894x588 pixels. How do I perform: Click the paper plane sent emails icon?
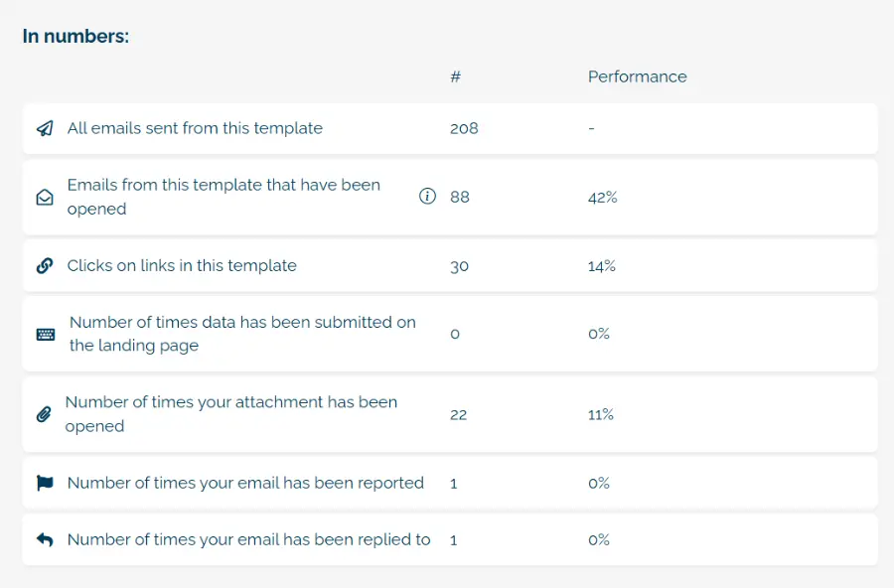[x=45, y=128]
